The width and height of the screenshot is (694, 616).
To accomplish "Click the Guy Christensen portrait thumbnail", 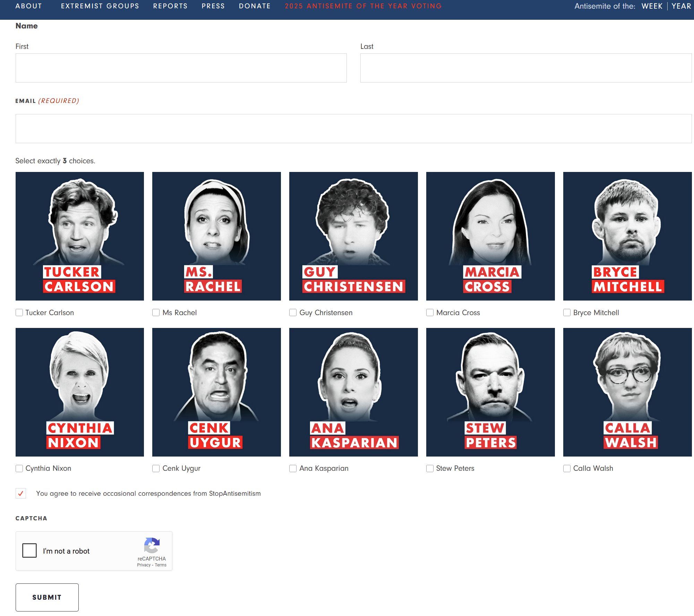I will [x=353, y=236].
